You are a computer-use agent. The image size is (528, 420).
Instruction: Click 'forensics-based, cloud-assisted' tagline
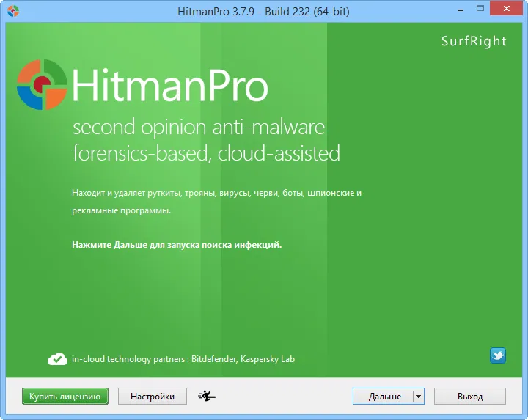[206, 153]
